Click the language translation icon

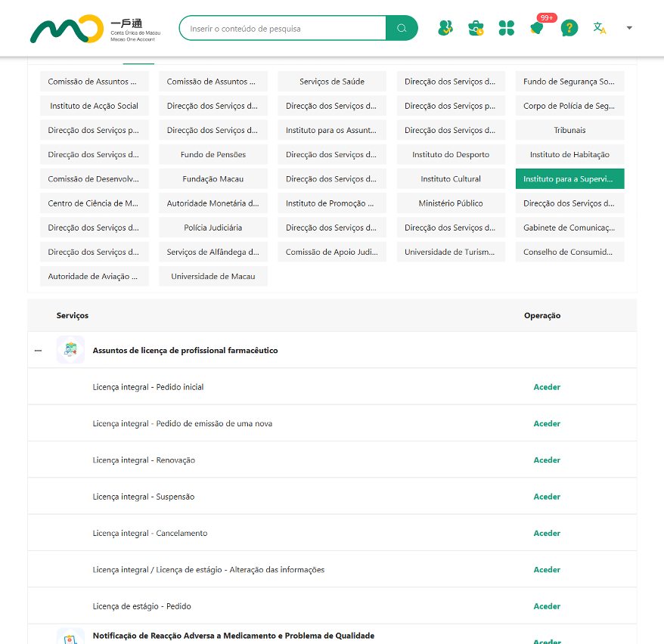[x=600, y=29]
